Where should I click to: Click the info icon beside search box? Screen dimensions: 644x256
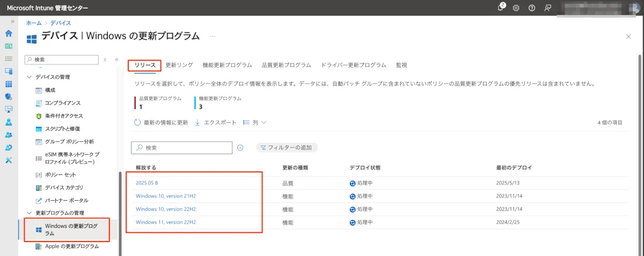(240, 148)
